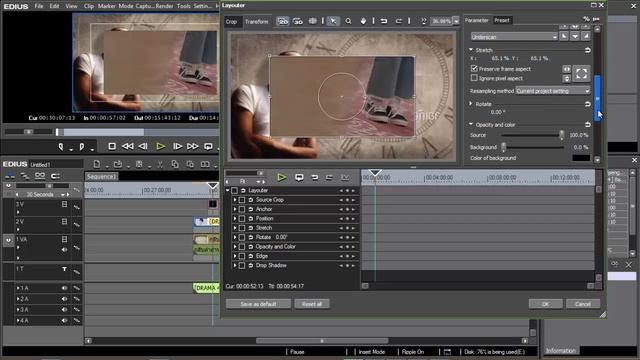
Task: Click the Color of background black swatch
Action: click(x=581, y=158)
